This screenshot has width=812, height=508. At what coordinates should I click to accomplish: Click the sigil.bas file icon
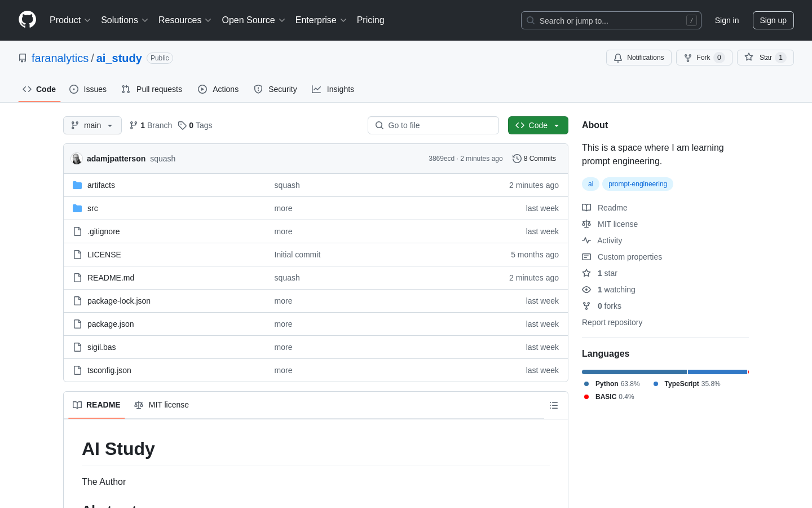point(77,347)
